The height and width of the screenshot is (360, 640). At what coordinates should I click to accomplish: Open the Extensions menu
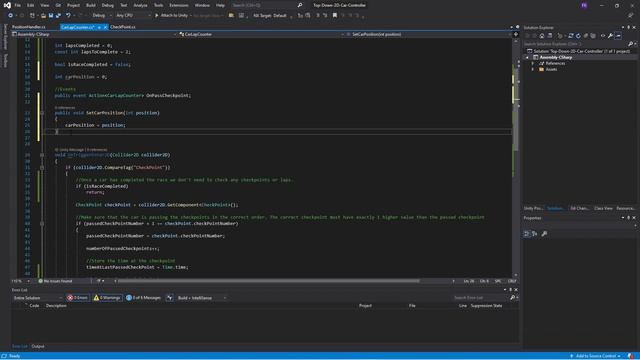click(179, 5)
